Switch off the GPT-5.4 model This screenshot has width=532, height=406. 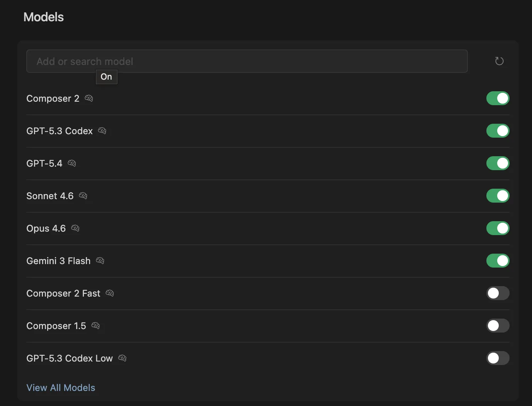tap(498, 163)
